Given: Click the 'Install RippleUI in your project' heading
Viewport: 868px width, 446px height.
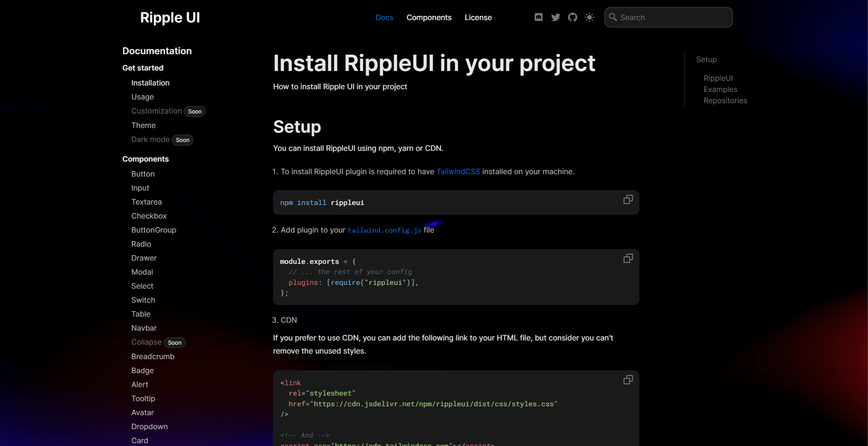Looking at the screenshot, I should coord(434,63).
